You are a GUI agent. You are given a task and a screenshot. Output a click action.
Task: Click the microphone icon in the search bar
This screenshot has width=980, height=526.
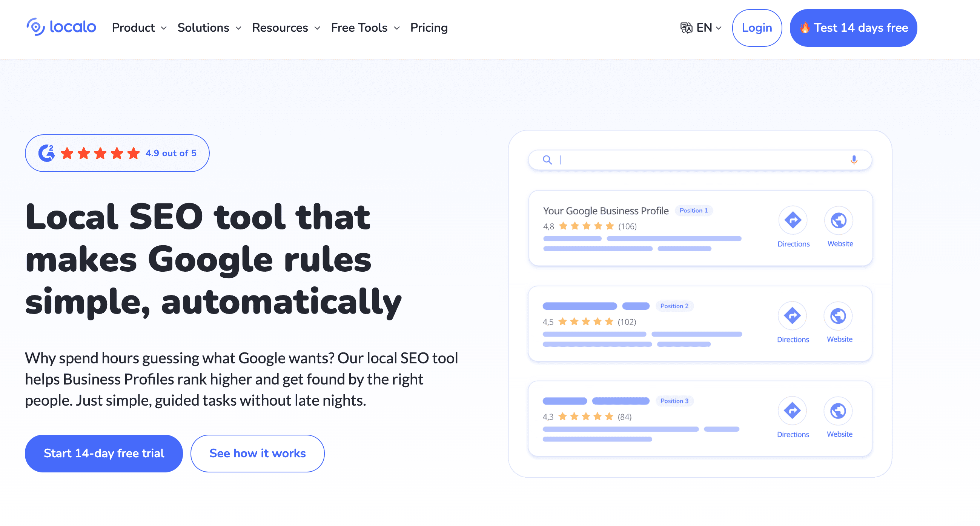(854, 160)
